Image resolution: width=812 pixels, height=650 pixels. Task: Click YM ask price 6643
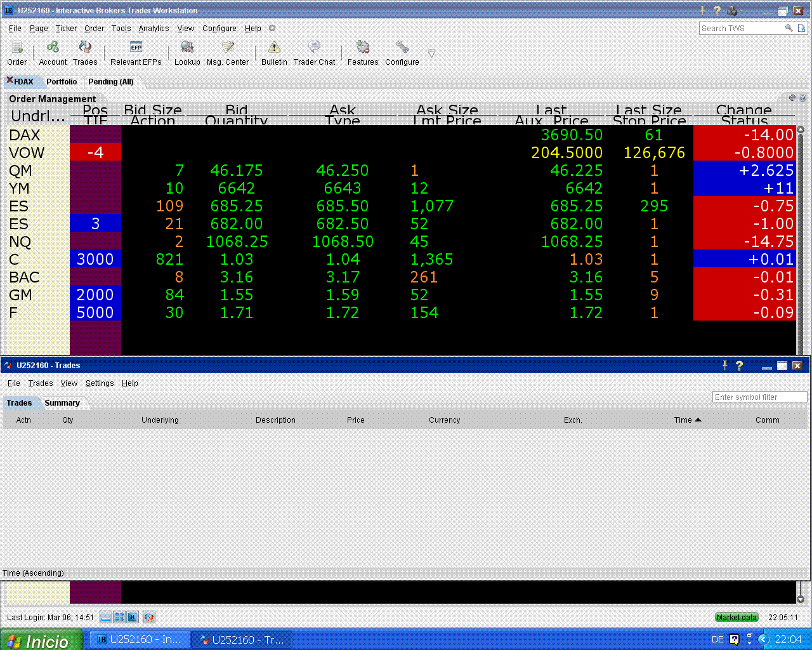coord(342,189)
